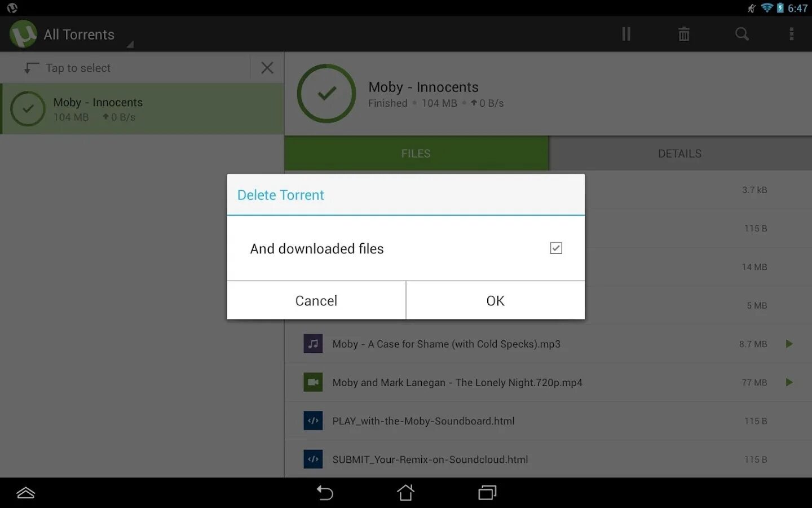812x508 pixels.
Task: Tap the code file icon beside SUBMIT_Your-Remix-on-Soundcloud.html
Action: tap(313, 459)
